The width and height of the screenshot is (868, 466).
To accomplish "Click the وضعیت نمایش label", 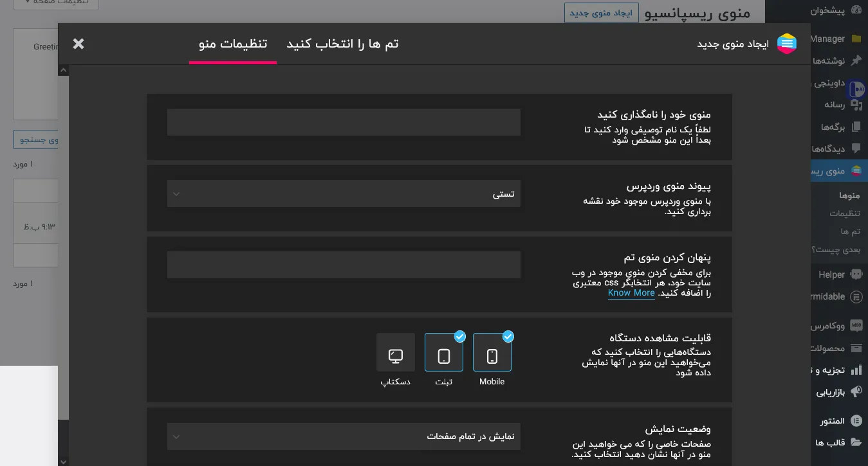I will (x=678, y=429).
